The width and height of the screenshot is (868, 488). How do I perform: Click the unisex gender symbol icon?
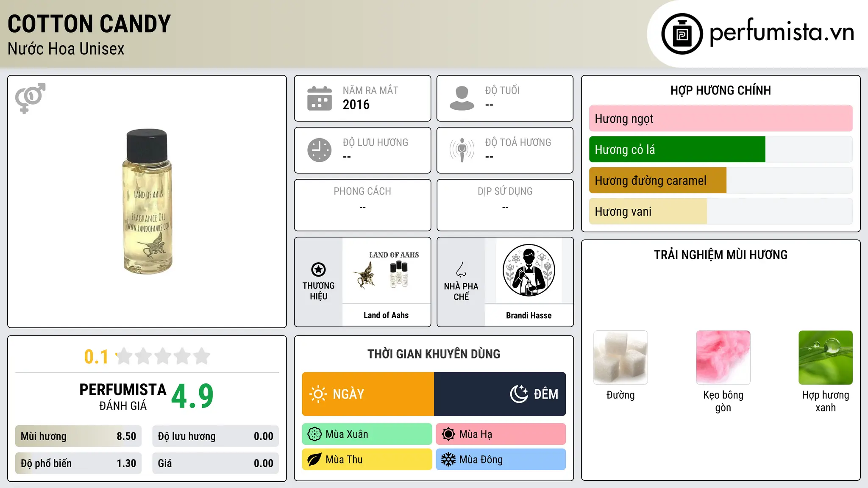coord(30,98)
